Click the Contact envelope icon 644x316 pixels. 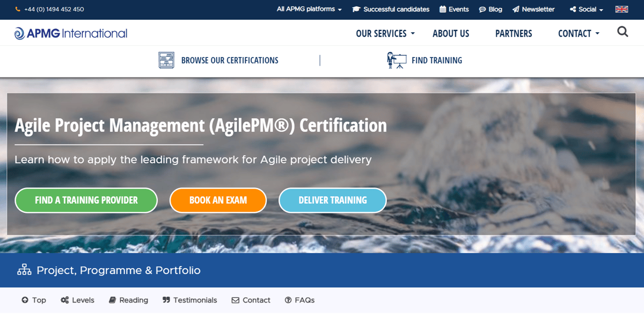point(235,300)
